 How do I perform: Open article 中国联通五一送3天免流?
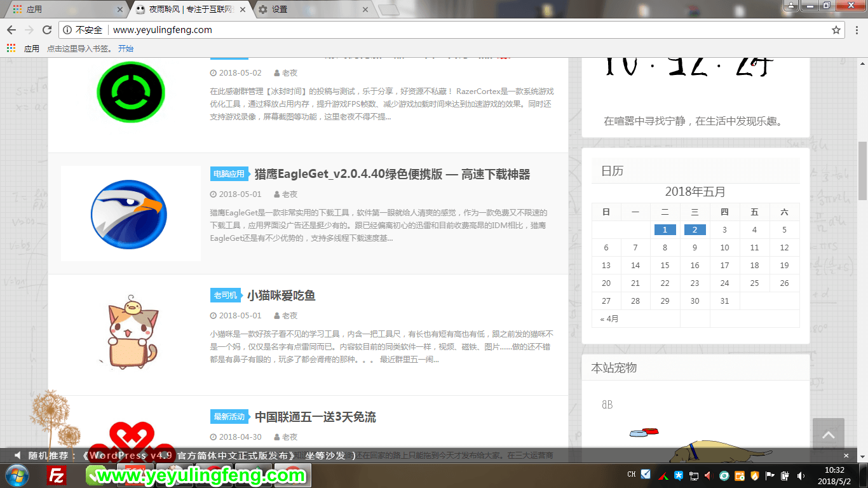[315, 417]
